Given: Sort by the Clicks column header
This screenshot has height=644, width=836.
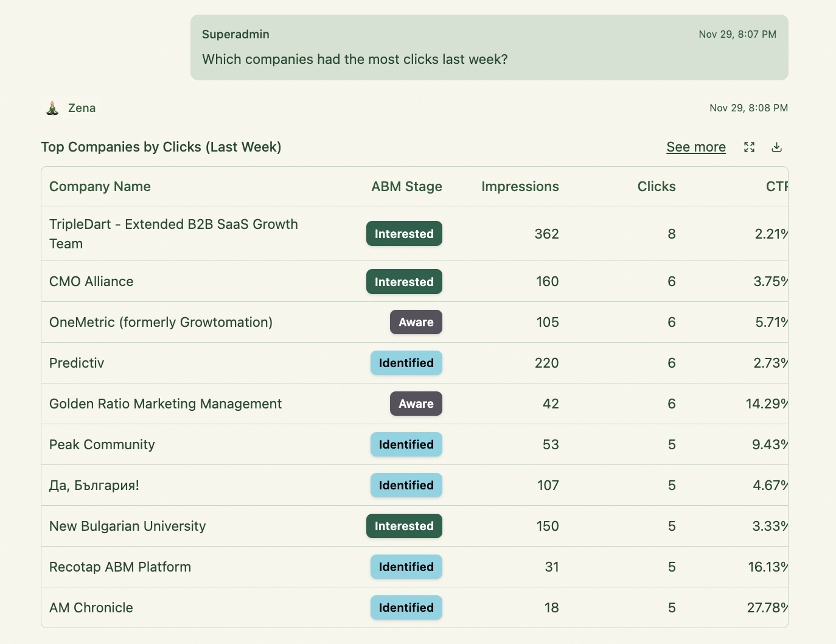Looking at the screenshot, I should (x=657, y=186).
